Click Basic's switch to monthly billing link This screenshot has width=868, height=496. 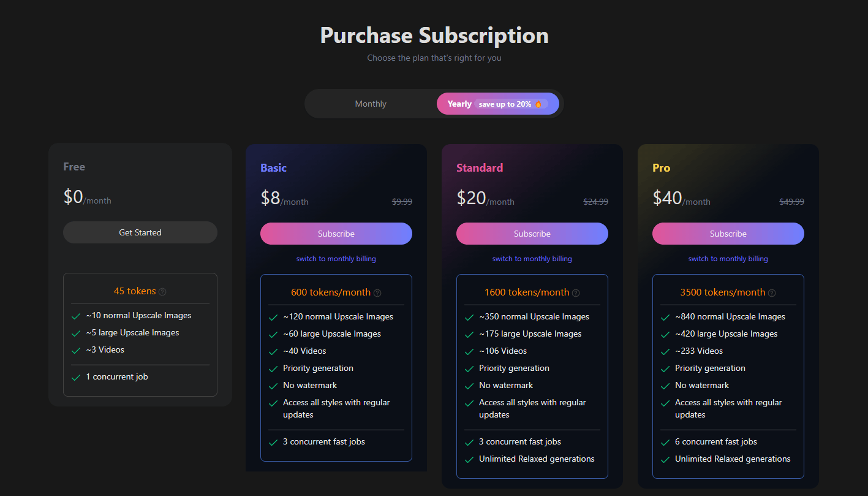coord(336,259)
